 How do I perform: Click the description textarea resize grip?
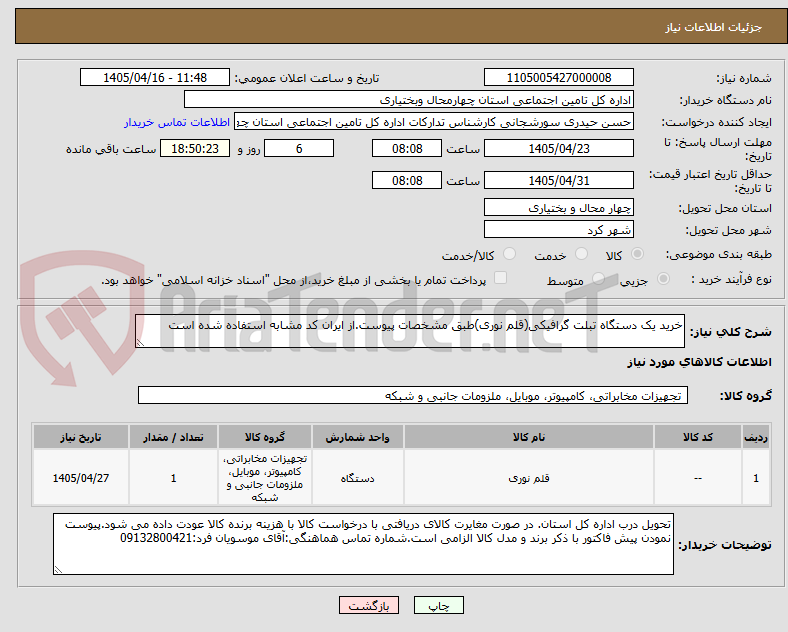(x=140, y=343)
